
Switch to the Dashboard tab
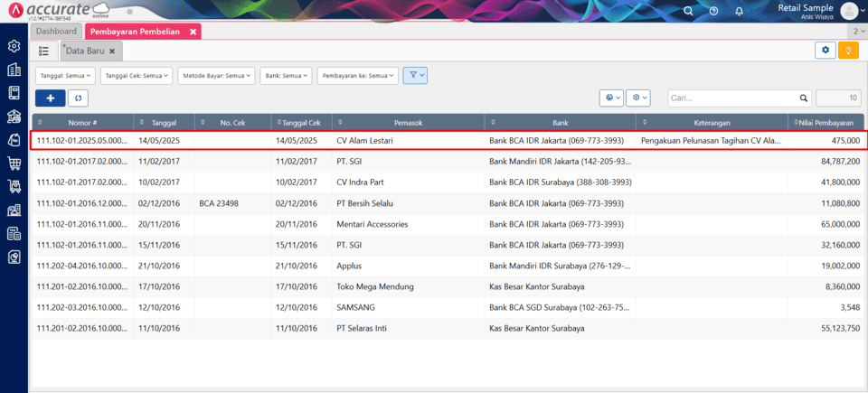tap(56, 32)
